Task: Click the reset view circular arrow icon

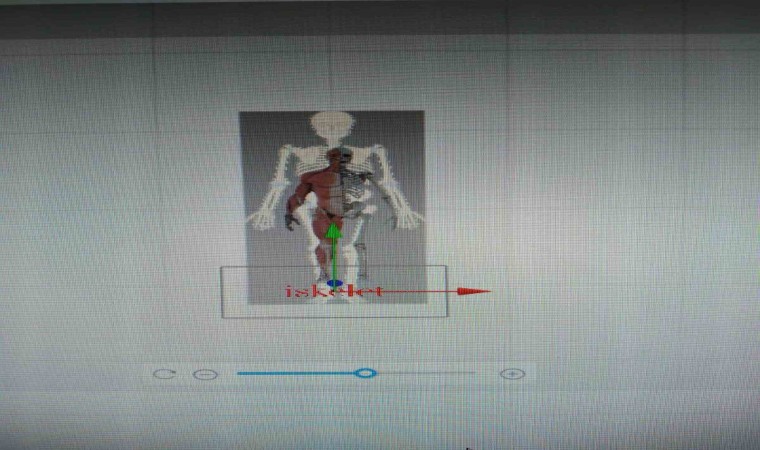Action: tap(163, 374)
